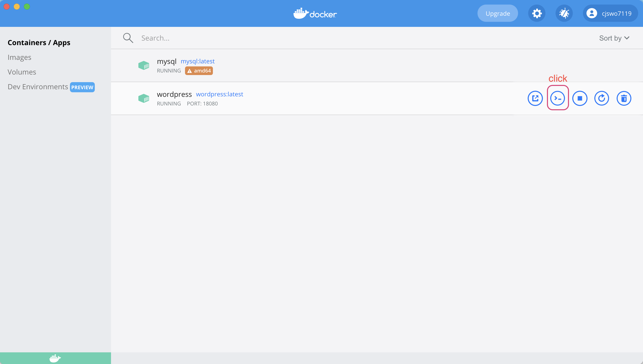Open the mysql:latest image link
643x364 pixels.
197,61
